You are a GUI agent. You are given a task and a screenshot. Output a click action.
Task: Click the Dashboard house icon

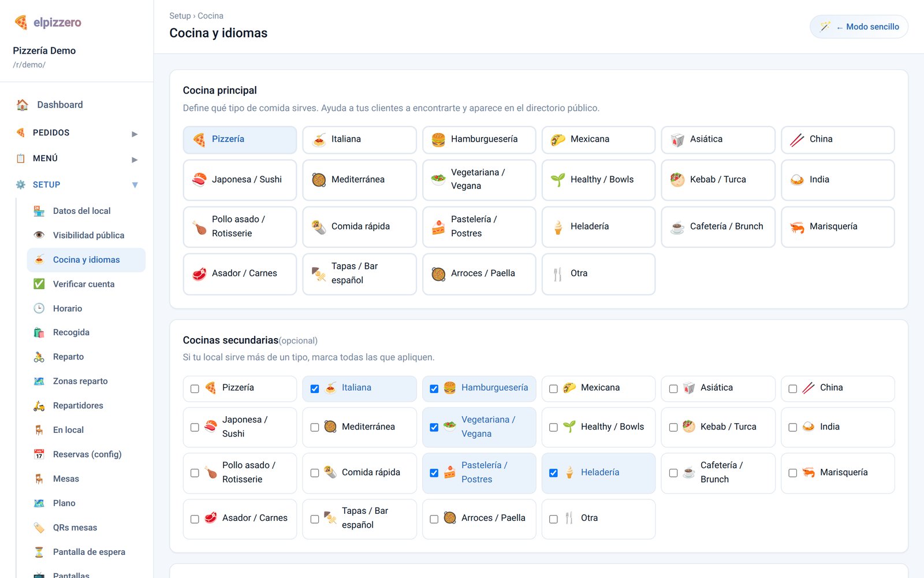click(x=23, y=105)
